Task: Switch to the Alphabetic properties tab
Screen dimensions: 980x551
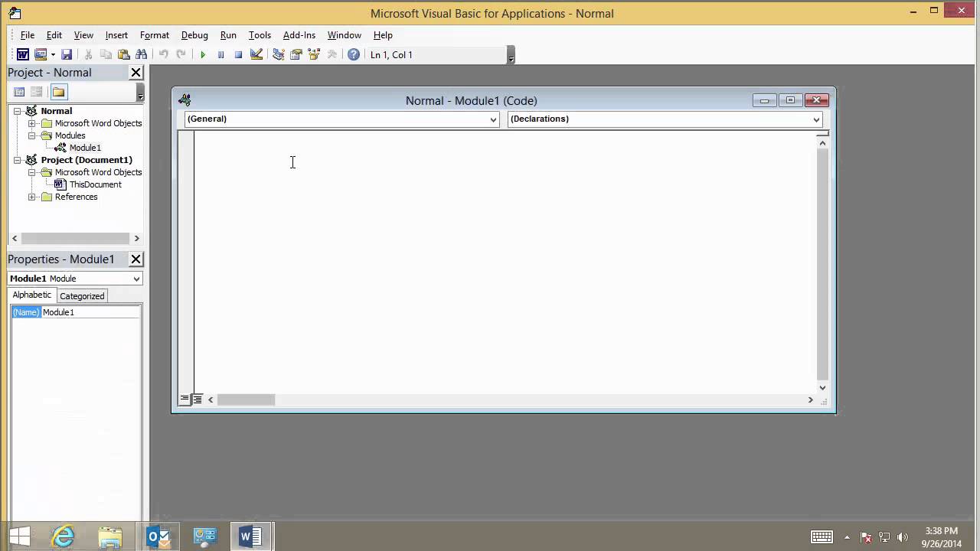Action: coord(31,295)
